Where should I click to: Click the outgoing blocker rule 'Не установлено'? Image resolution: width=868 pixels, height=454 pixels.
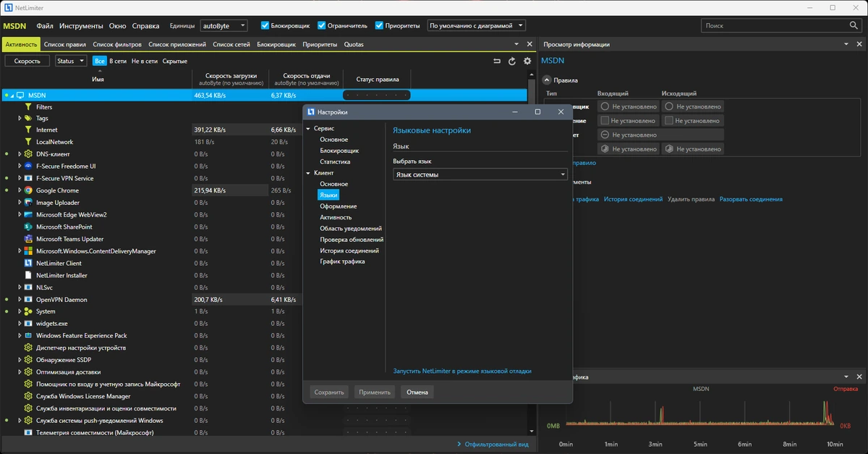pyautogui.click(x=693, y=106)
